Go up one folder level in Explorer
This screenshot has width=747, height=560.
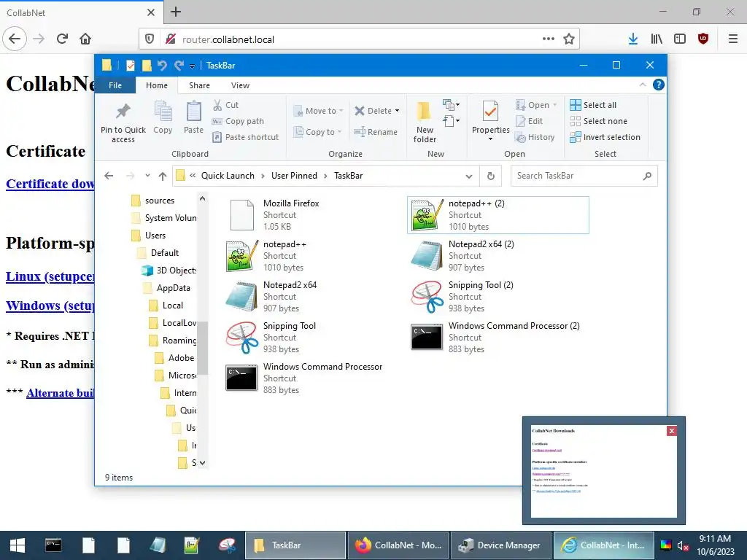pos(163,176)
